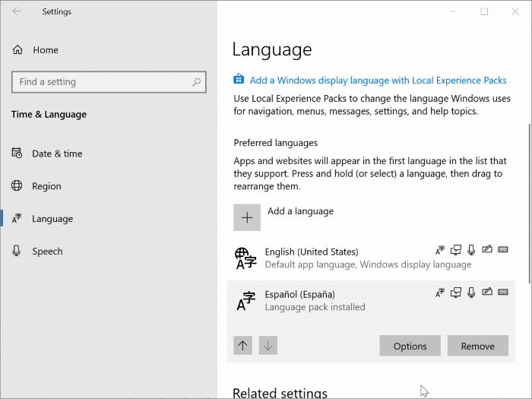The image size is (532, 399).
Task: Click the Add a language label
Action: point(300,211)
